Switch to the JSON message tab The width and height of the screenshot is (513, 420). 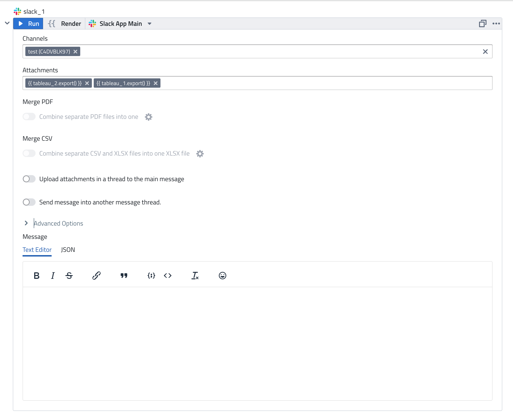point(68,250)
